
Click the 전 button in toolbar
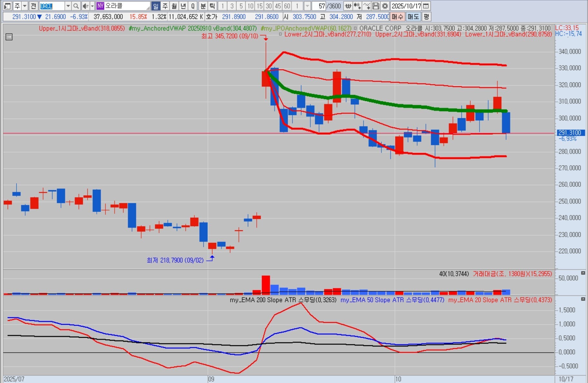pyautogui.click(x=33, y=6)
